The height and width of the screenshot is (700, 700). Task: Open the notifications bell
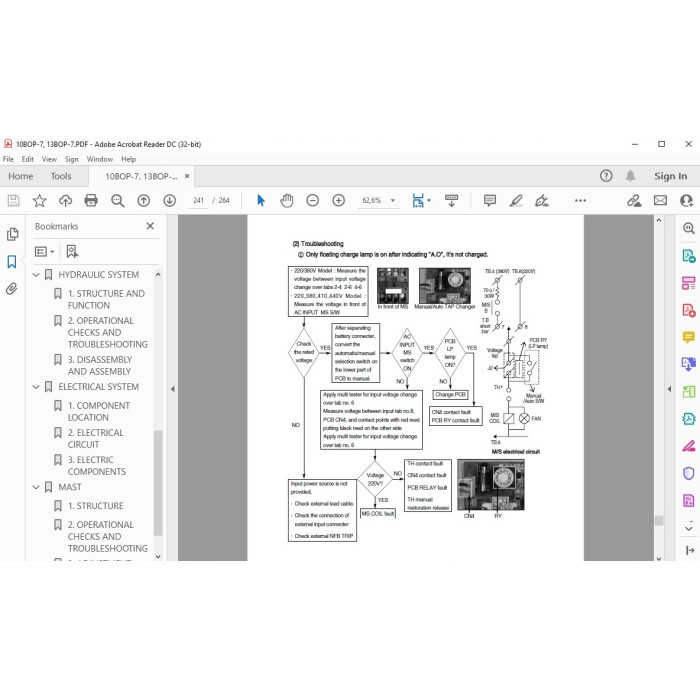tap(630, 176)
